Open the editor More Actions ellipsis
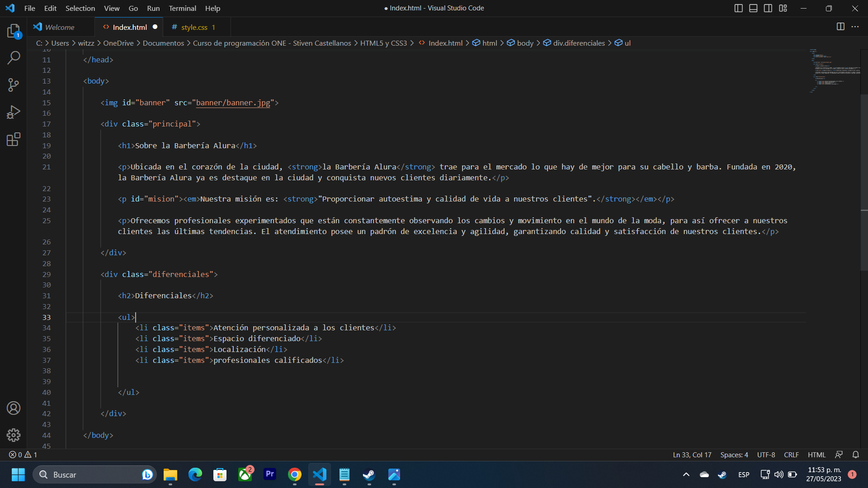 (855, 27)
